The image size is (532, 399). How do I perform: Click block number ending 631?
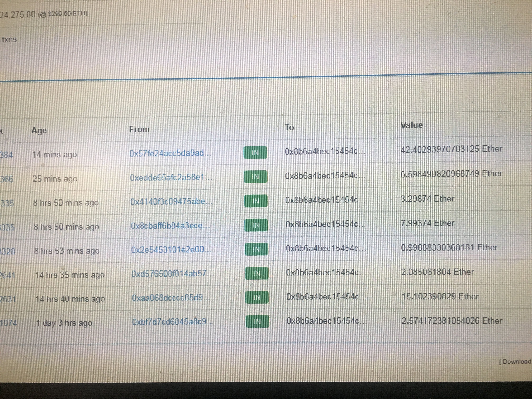(8, 299)
